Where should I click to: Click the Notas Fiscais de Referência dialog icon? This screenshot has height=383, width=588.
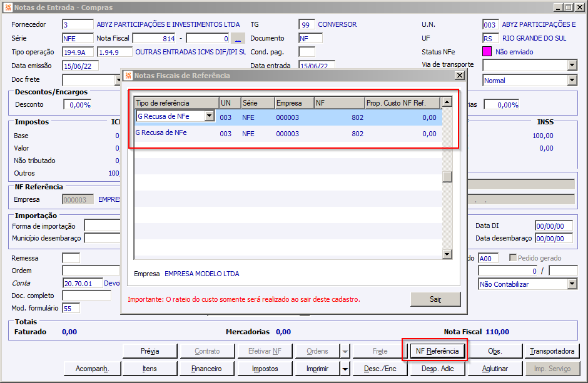[x=128, y=76]
